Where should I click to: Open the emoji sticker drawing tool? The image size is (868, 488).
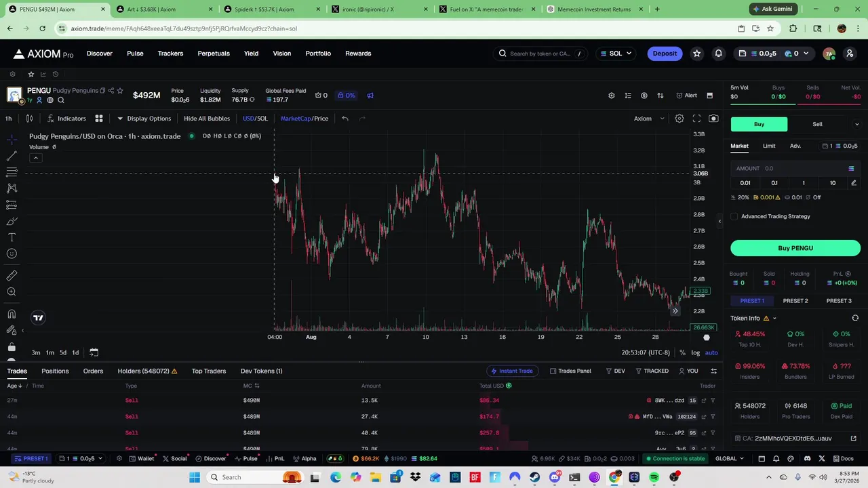(x=12, y=253)
